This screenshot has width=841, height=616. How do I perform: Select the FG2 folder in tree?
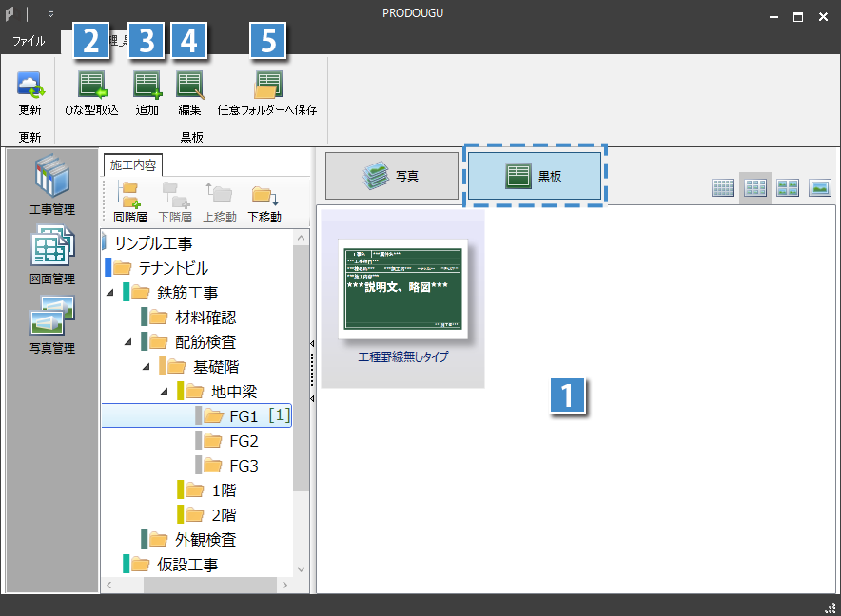pos(244,441)
